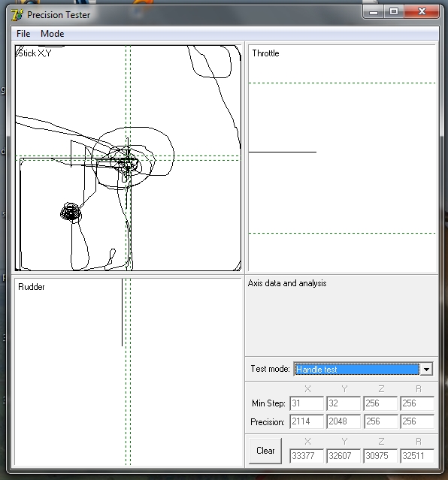Click the Y axis value field 32607
Viewport: 448px width, 480px height.
[x=344, y=456]
